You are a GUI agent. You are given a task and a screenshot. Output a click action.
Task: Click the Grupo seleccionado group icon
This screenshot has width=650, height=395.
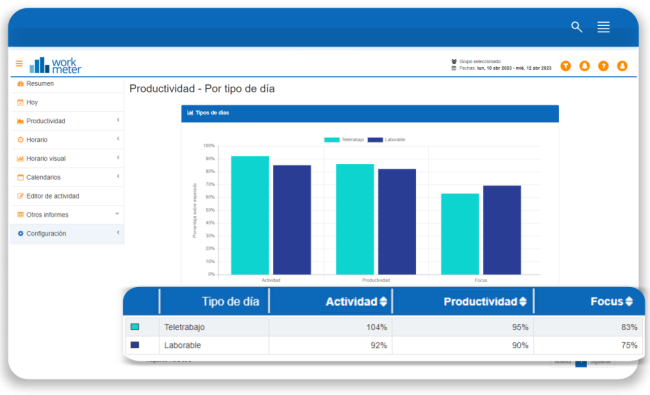(454, 61)
